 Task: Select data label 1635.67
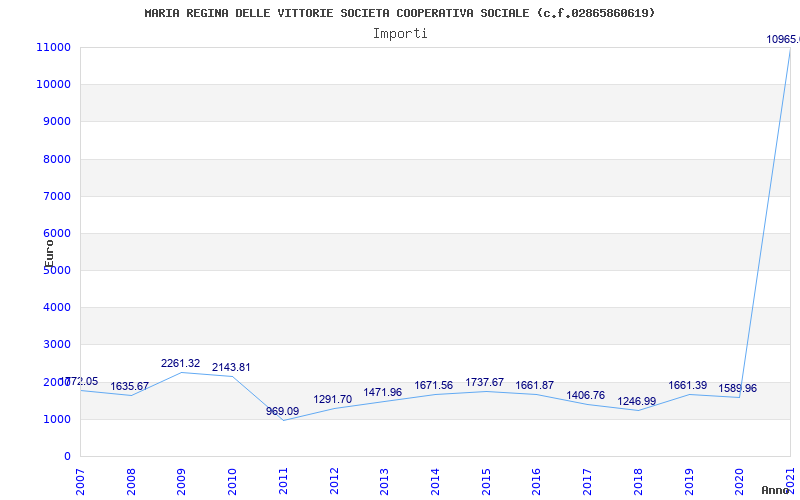[130, 386]
